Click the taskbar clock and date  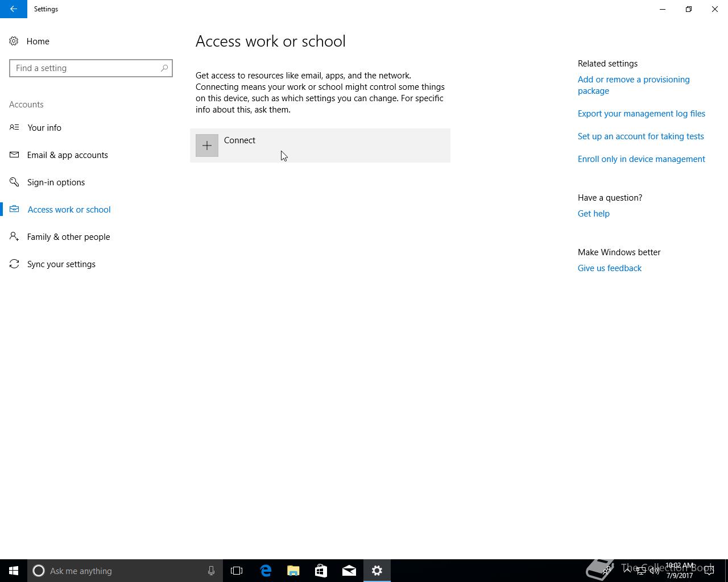(x=680, y=571)
